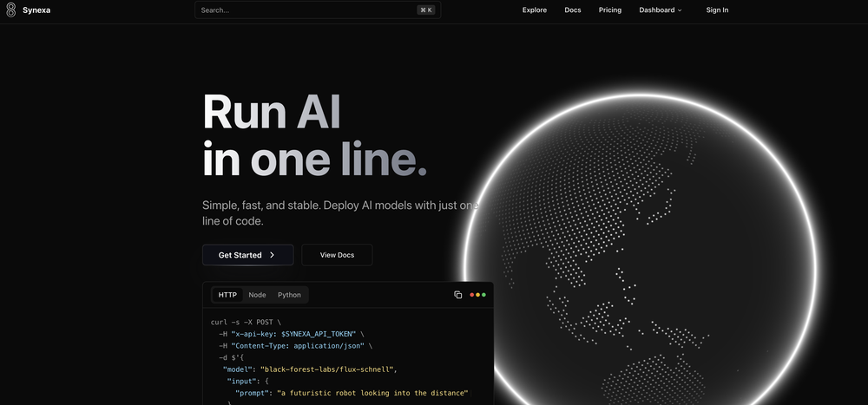Click the Sign In link
868x405 pixels.
click(717, 10)
